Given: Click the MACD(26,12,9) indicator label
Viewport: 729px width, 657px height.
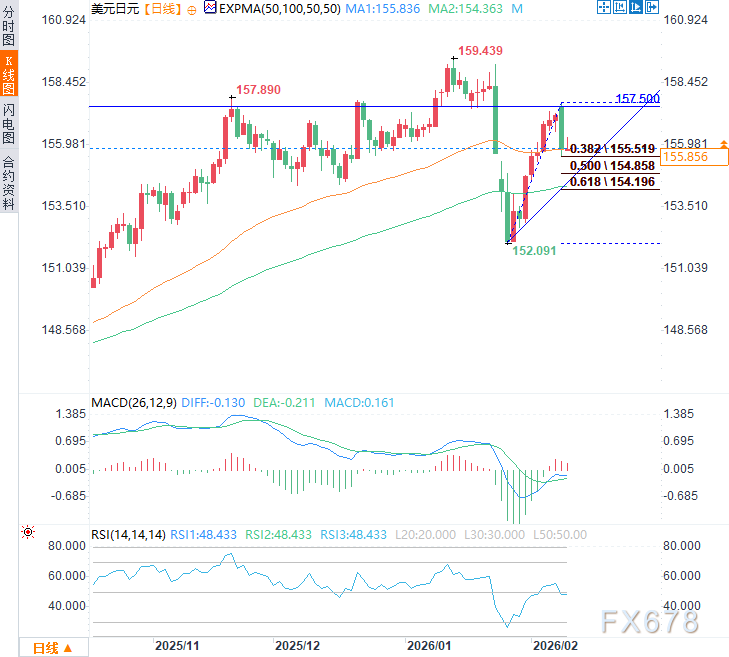Looking at the screenshot, I should pos(134,403).
